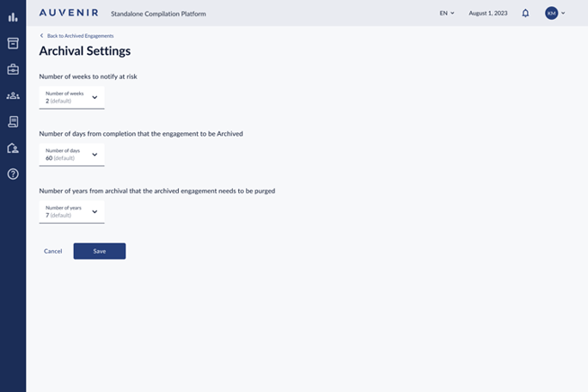Image resolution: width=588 pixels, height=392 pixels.
Task: Open the help question mark icon
Action: [13, 174]
